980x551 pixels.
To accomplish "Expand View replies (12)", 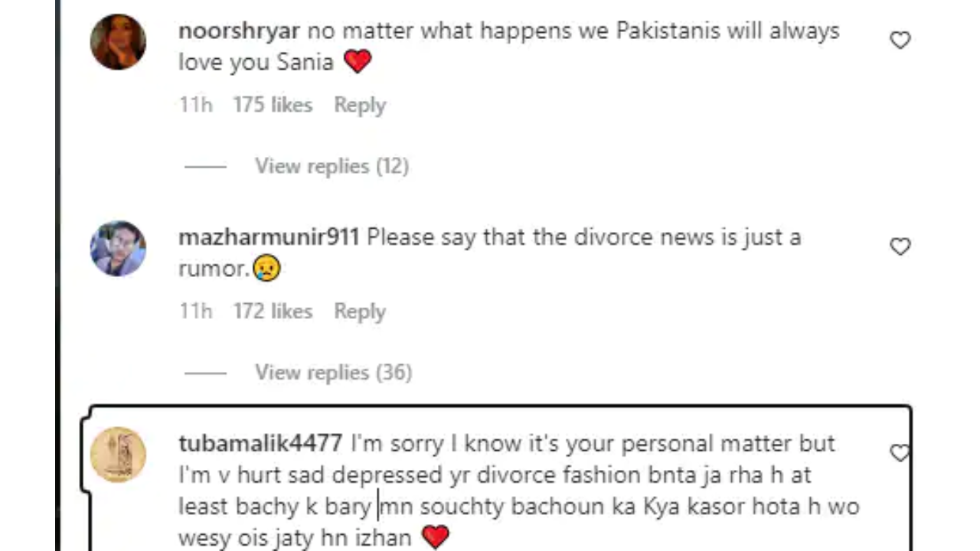I will (332, 166).
